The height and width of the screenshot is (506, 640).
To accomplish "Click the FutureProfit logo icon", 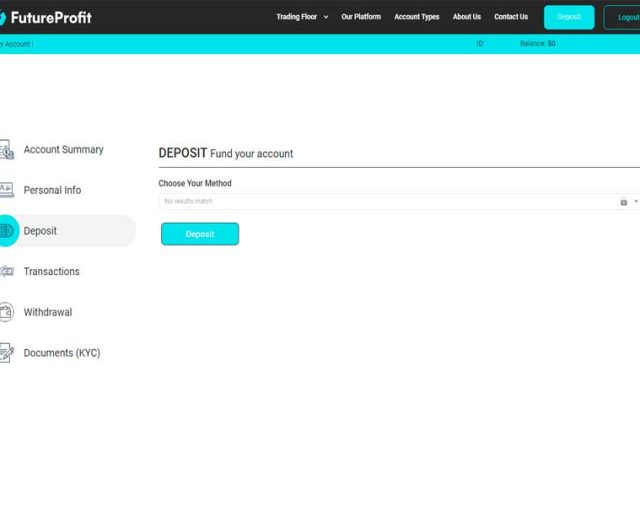I will pos(2,18).
